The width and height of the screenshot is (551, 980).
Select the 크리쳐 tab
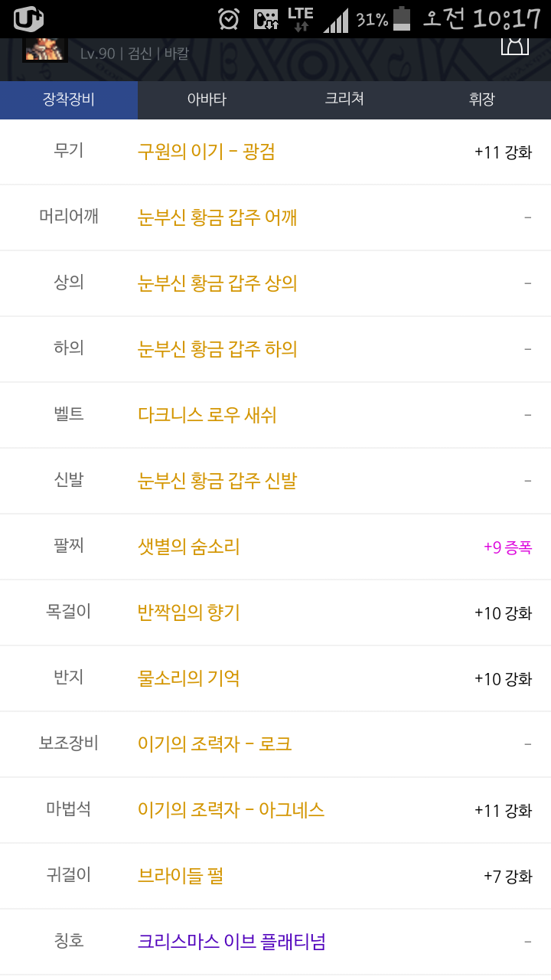pyautogui.click(x=344, y=100)
